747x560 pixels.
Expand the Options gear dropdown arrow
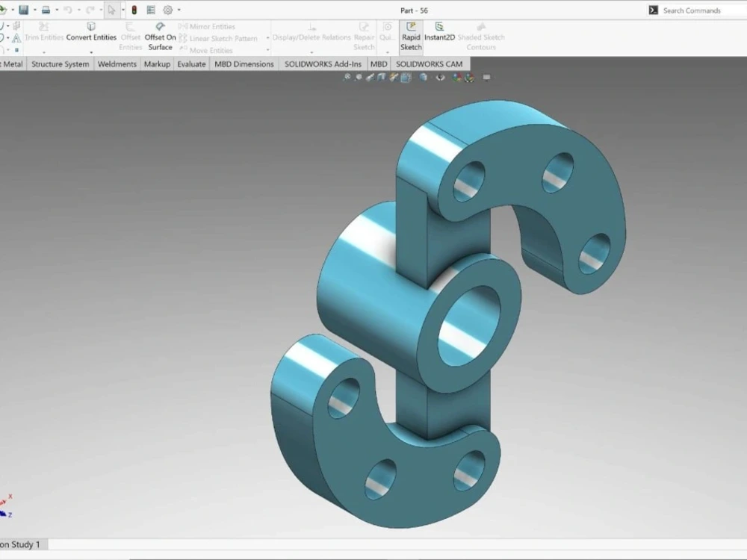(x=179, y=10)
